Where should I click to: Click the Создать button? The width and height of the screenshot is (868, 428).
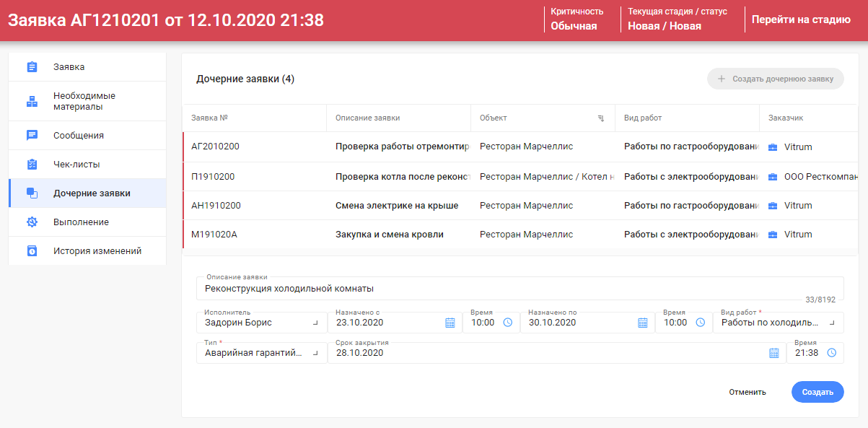817,392
